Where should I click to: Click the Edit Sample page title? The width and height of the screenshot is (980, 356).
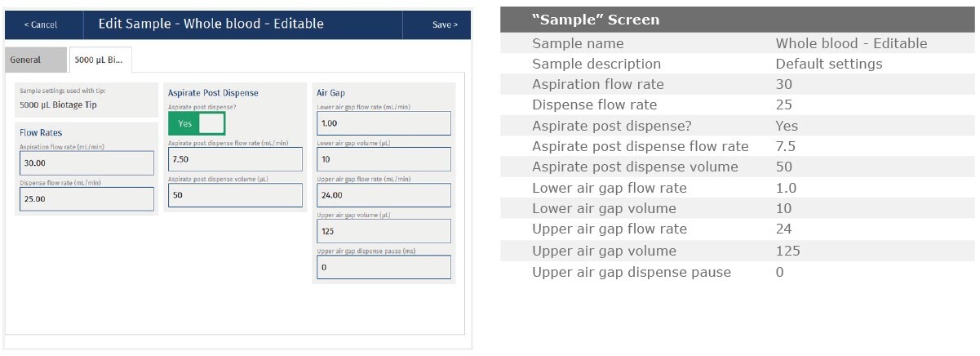coord(211,24)
